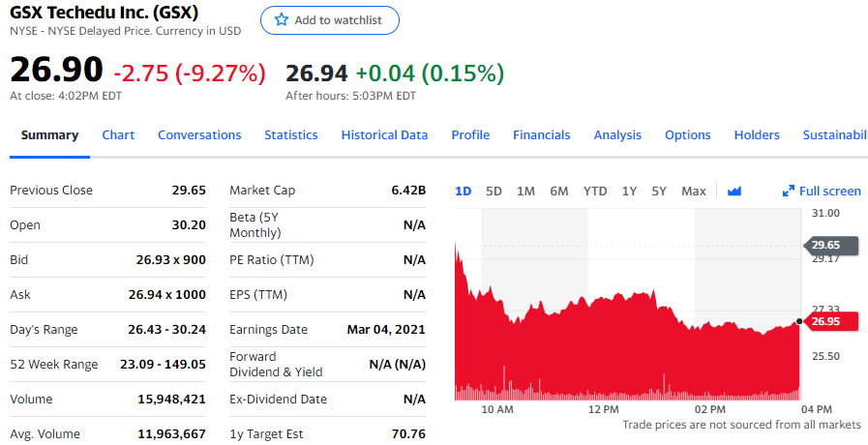Select the 5D chart range
The width and height of the screenshot is (868, 445).
(494, 192)
